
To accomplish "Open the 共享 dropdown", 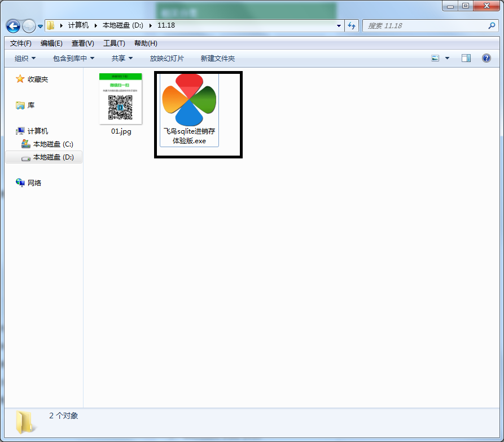I will 122,59.
